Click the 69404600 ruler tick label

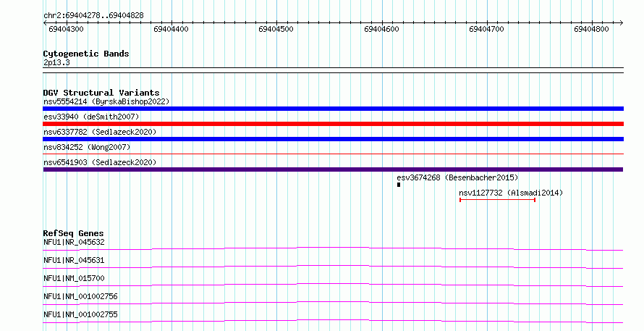coord(381,29)
